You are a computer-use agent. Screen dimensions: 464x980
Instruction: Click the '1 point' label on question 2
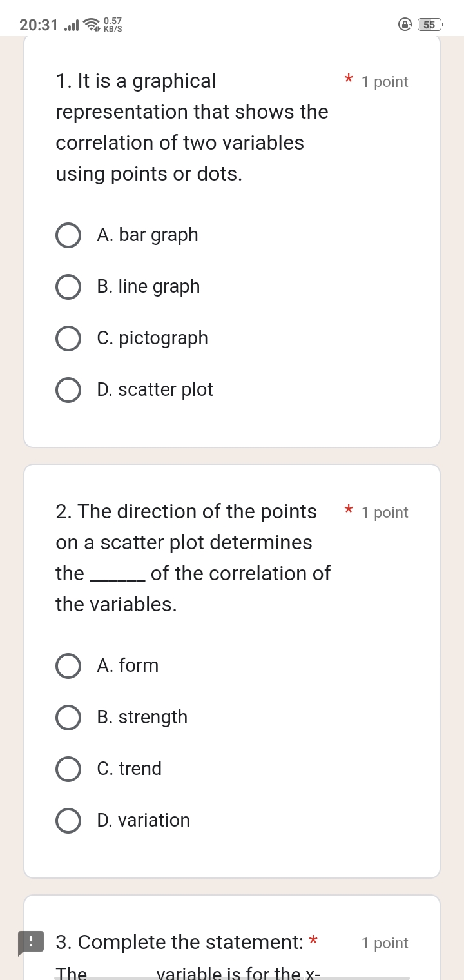pos(385,512)
